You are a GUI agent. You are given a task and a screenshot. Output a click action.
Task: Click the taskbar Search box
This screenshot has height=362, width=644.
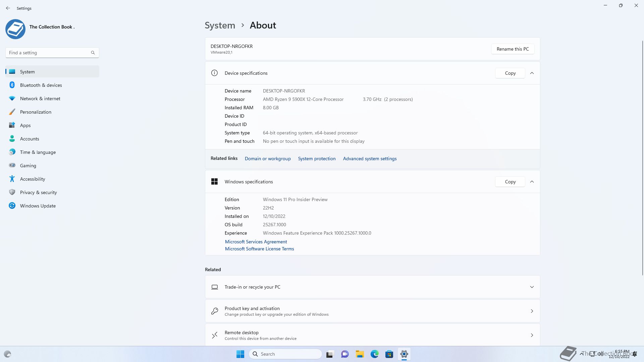coord(285,354)
